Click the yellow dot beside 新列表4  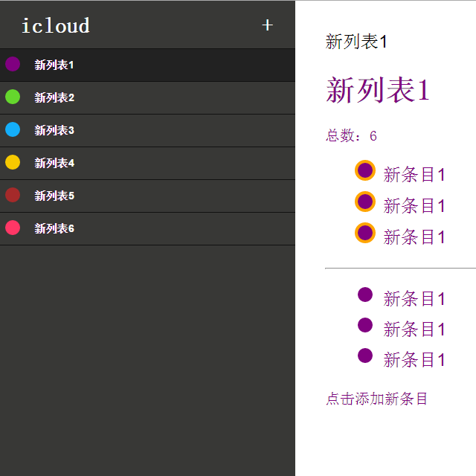pos(13,162)
